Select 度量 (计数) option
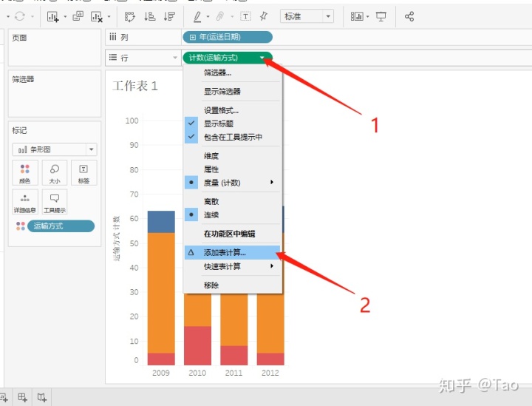 pos(233,183)
